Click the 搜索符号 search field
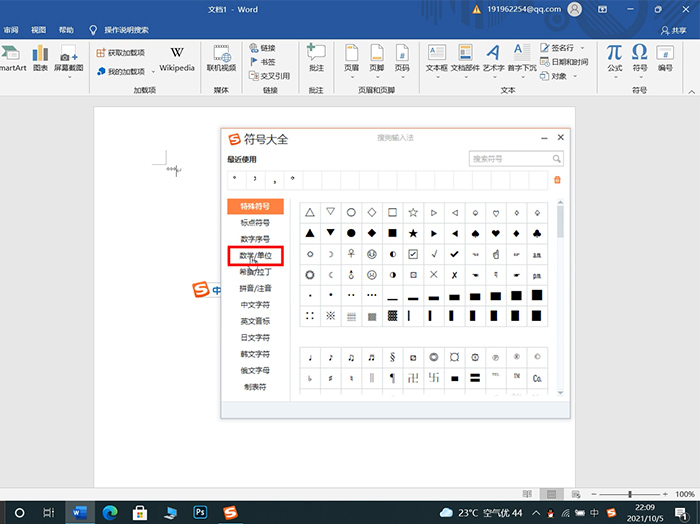The width and height of the screenshot is (700, 524). pyautogui.click(x=516, y=158)
